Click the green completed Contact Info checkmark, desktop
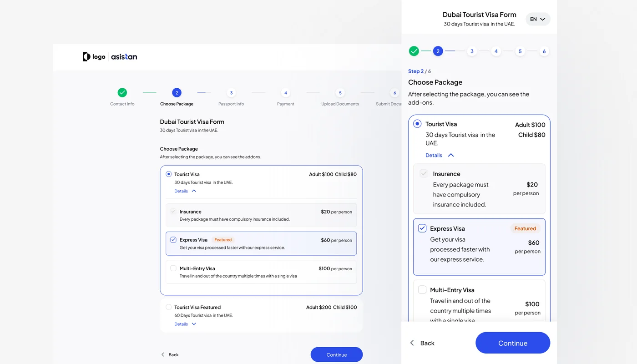The height and width of the screenshot is (364, 637). 122,93
